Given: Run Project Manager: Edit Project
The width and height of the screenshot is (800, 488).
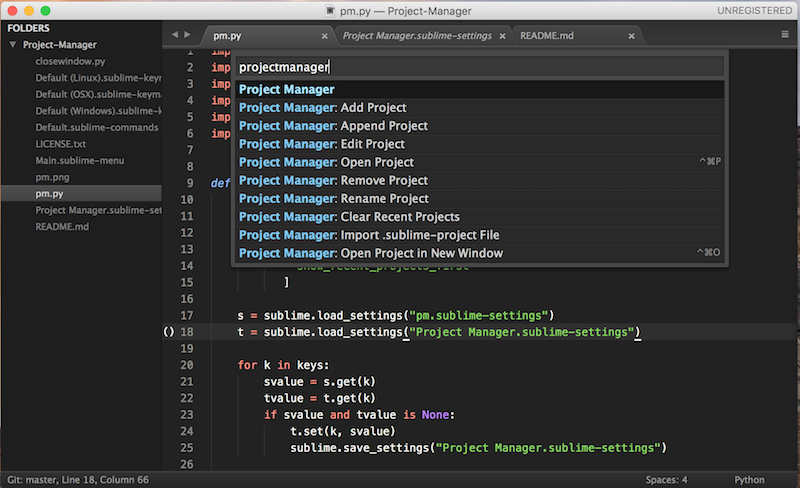Looking at the screenshot, I should 480,144.
